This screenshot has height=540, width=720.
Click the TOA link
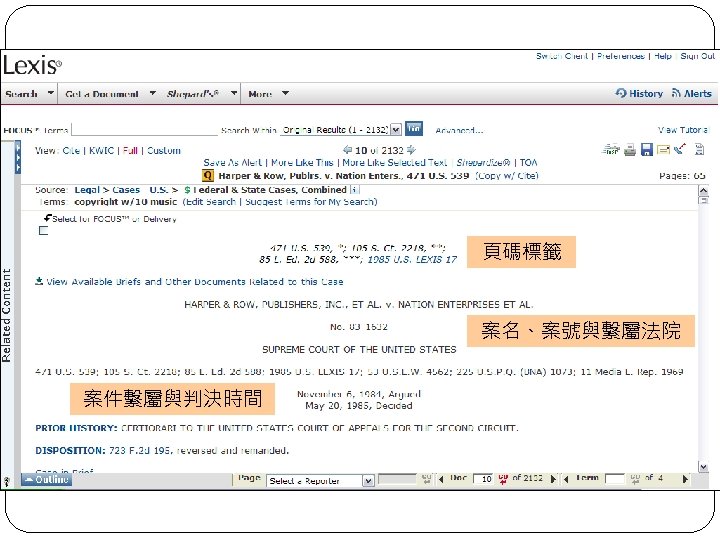pos(529,162)
